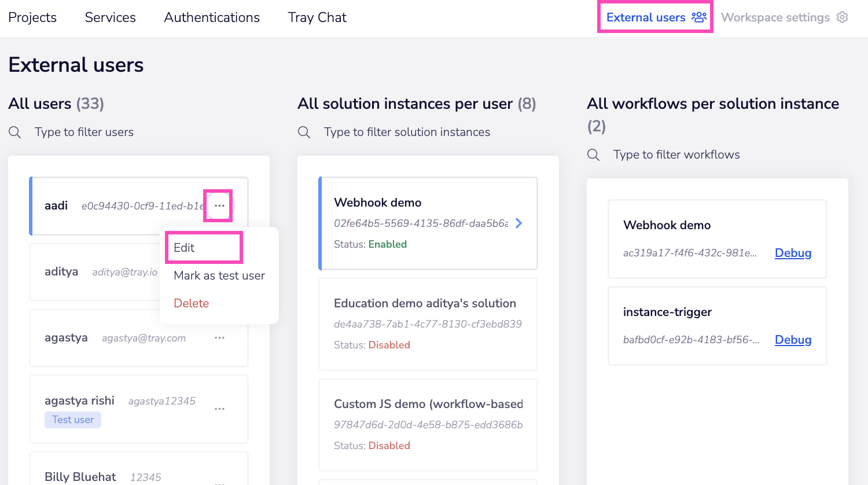Click the solution instances search magnifier icon

click(x=304, y=133)
